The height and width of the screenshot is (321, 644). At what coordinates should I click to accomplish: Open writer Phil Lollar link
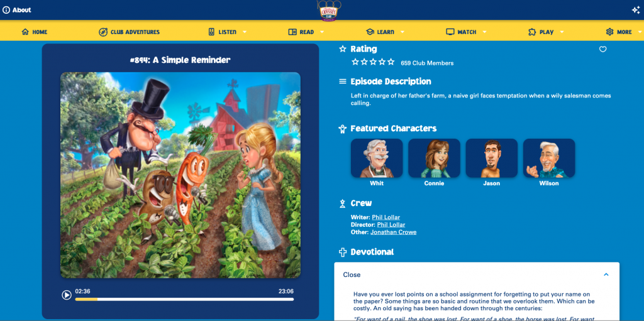(386, 217)
